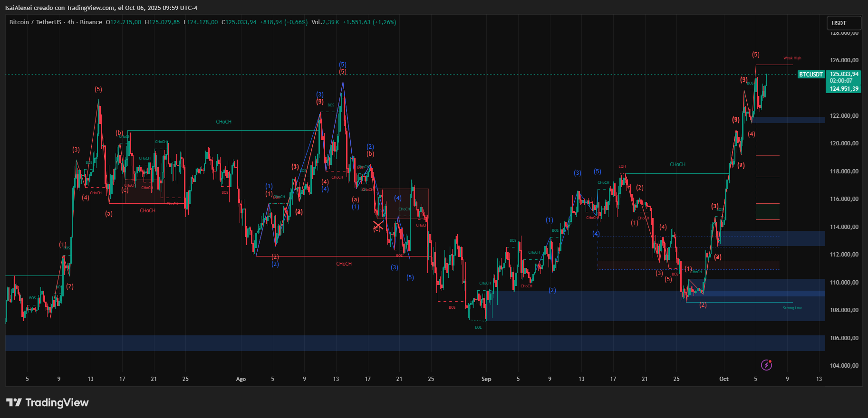This screenshot has width=868, height=418.
Task: Click the Sep label on time axis
Action: (486, 379)
